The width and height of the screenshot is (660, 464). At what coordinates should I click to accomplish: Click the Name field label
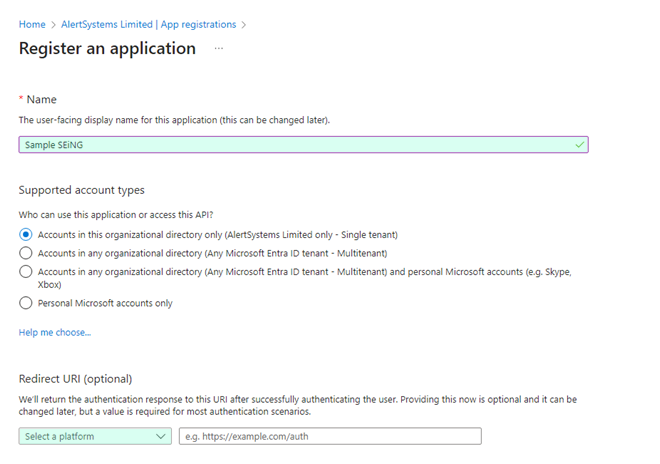(42, 100)
